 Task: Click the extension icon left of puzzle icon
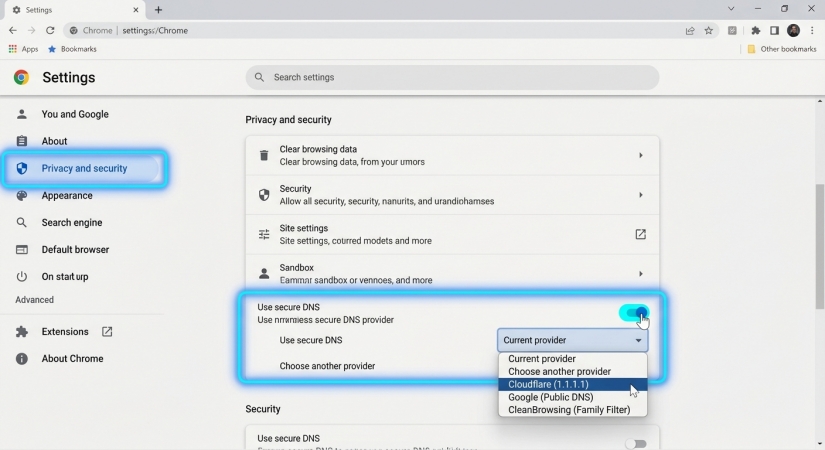(x=732, y=31)
